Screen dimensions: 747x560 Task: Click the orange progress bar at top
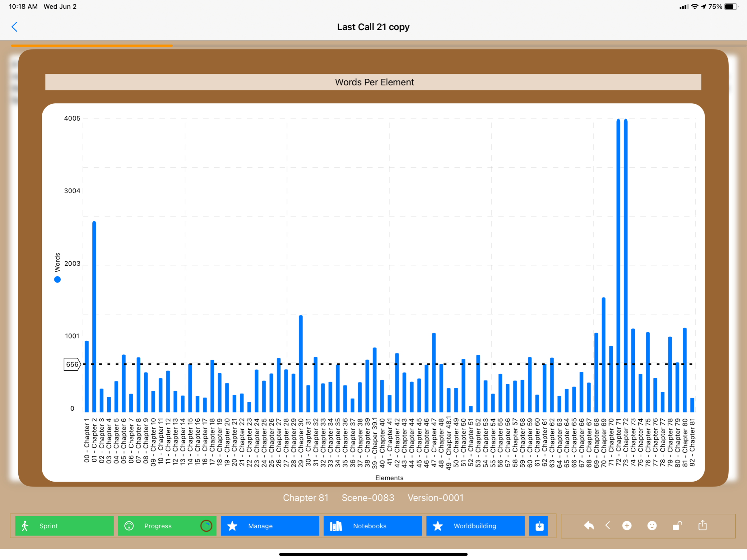click(91, 45)
